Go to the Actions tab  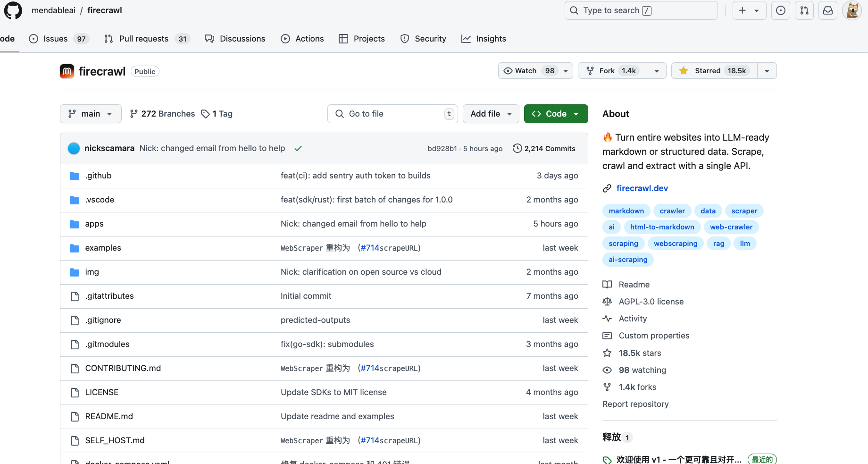(x=302, y=39)
